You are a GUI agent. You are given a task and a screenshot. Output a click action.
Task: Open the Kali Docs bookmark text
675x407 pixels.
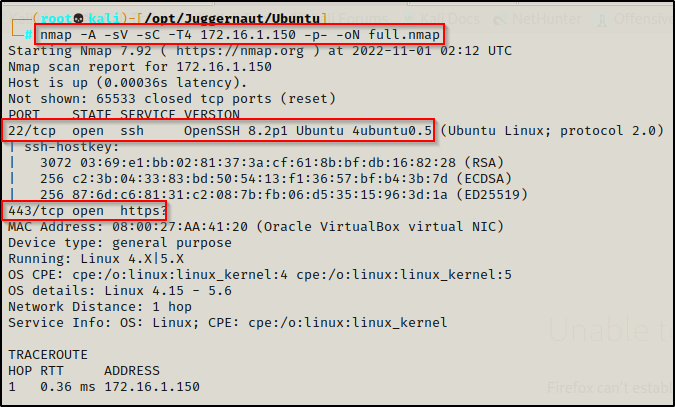[450, 19]
